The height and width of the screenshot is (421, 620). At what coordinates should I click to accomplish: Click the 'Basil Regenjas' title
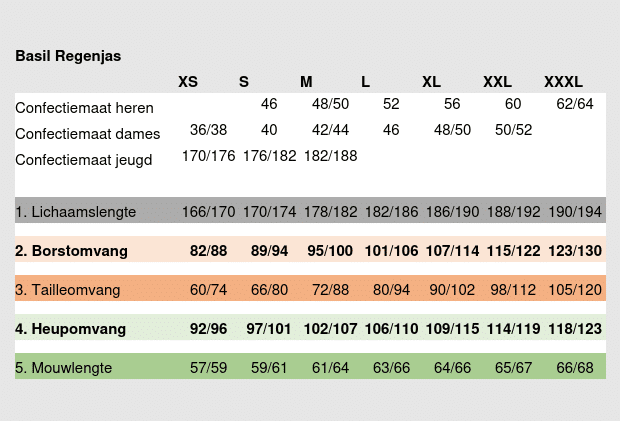68,56
